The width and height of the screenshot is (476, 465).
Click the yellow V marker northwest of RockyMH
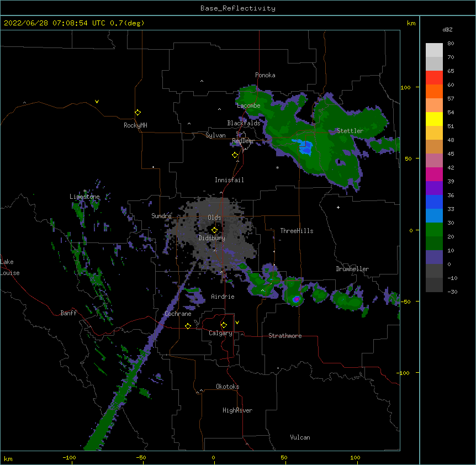pos(97,102)
